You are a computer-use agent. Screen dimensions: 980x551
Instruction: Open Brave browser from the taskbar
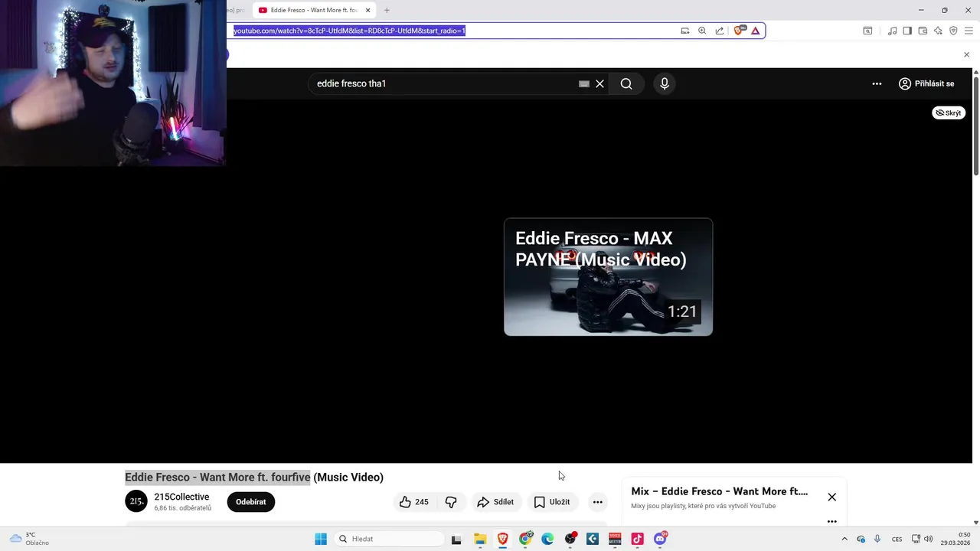pyautogui.click(x=502, y=539)
